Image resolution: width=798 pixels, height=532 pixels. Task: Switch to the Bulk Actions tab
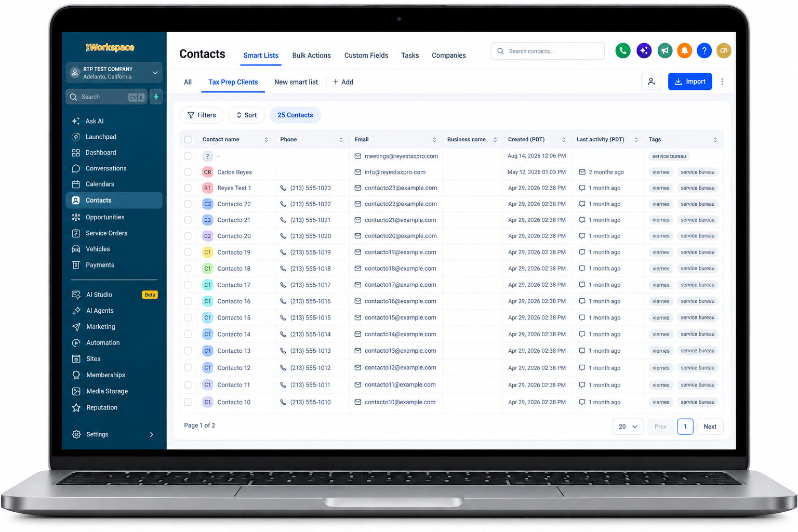pyautogui.click(x=311, y=56)
